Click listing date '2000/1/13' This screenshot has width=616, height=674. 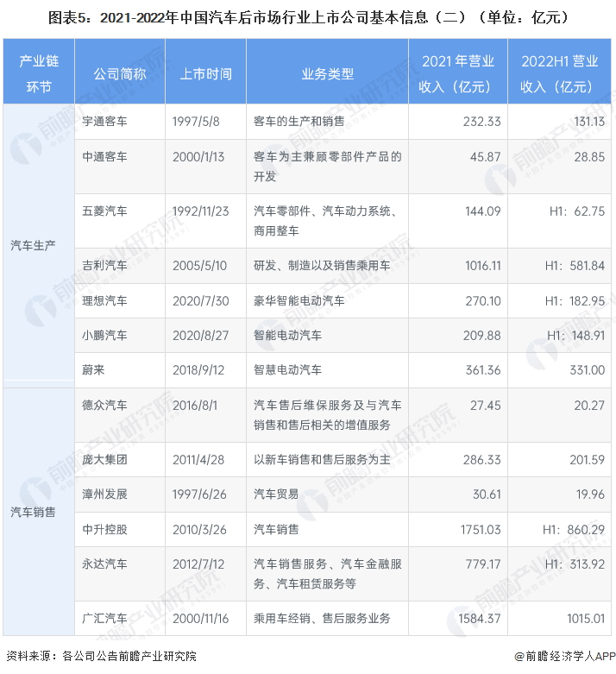tap(198, 157)
